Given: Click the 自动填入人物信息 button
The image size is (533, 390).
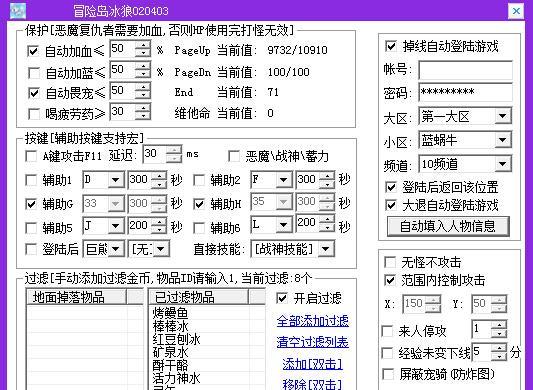Looking at the screenshot, I should [448, 226].
